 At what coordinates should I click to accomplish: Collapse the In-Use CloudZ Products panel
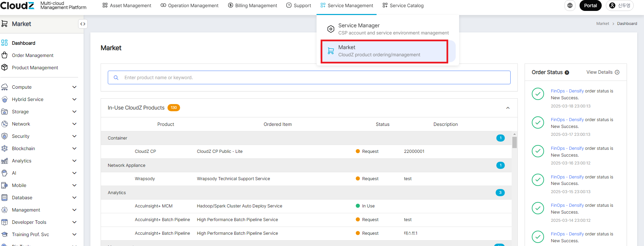pyautogui.click(x=508, y=108)
